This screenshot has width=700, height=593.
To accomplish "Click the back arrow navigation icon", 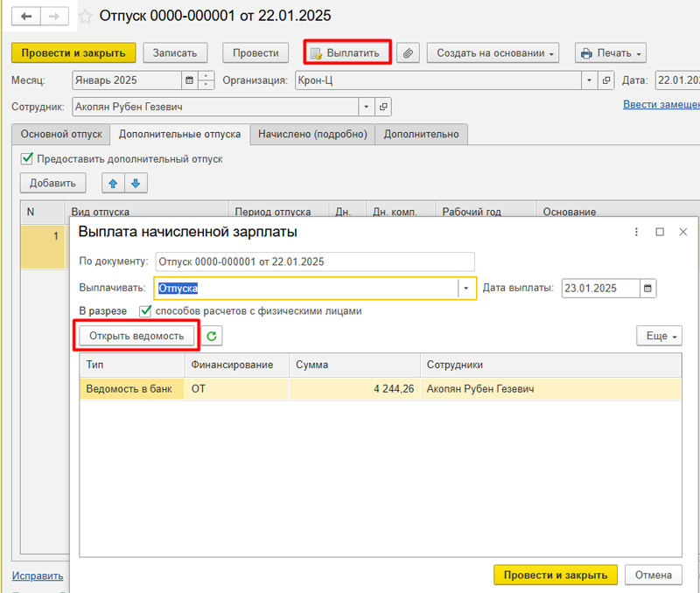I will point(26,17).
